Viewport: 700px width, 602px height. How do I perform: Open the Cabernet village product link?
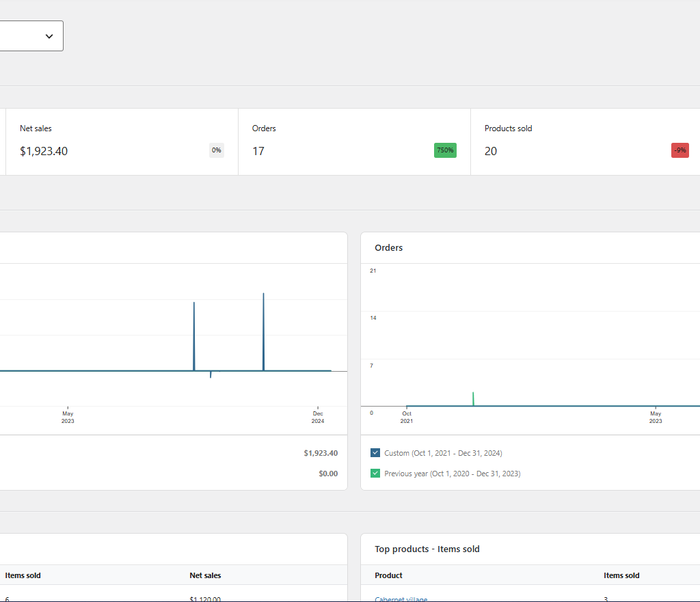click(x=401, y=599)
